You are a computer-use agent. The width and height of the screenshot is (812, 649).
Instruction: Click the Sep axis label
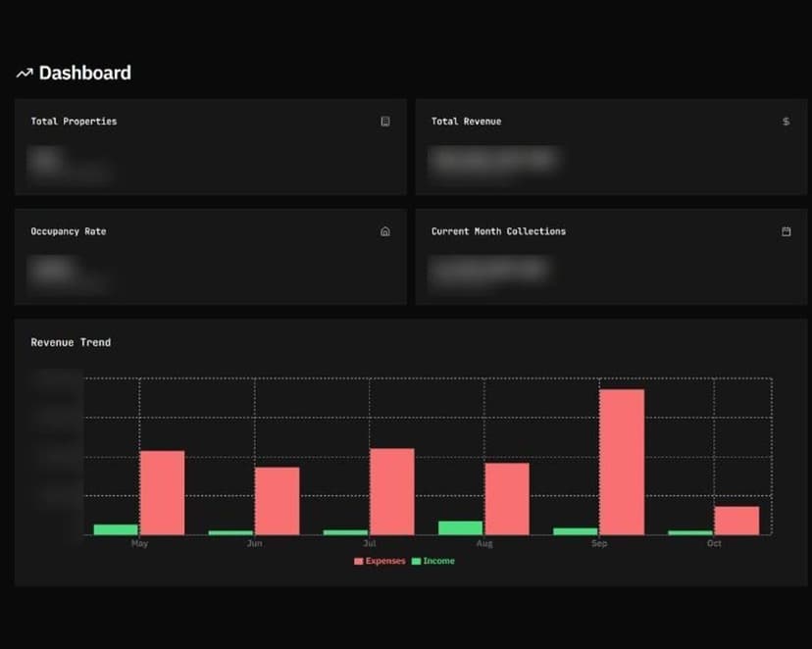[599, 543]
